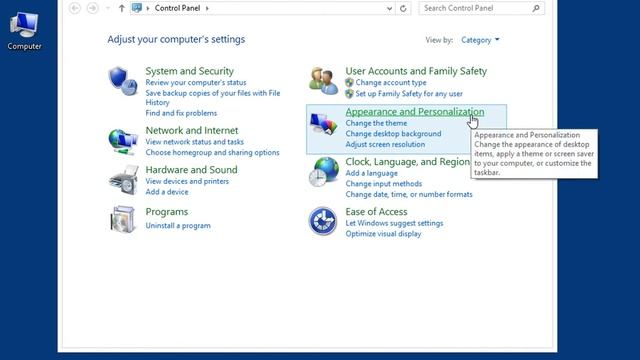Click Uninstall a program
This screenshot has height=360, width=640.
(x=178, y=226)
